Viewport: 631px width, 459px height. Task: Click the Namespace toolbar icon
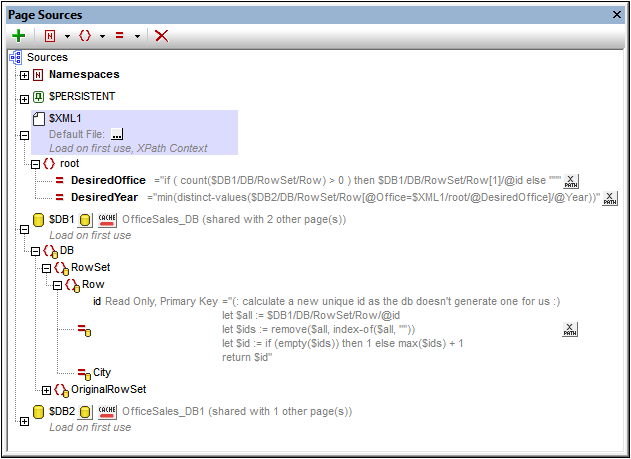[49, 36]
